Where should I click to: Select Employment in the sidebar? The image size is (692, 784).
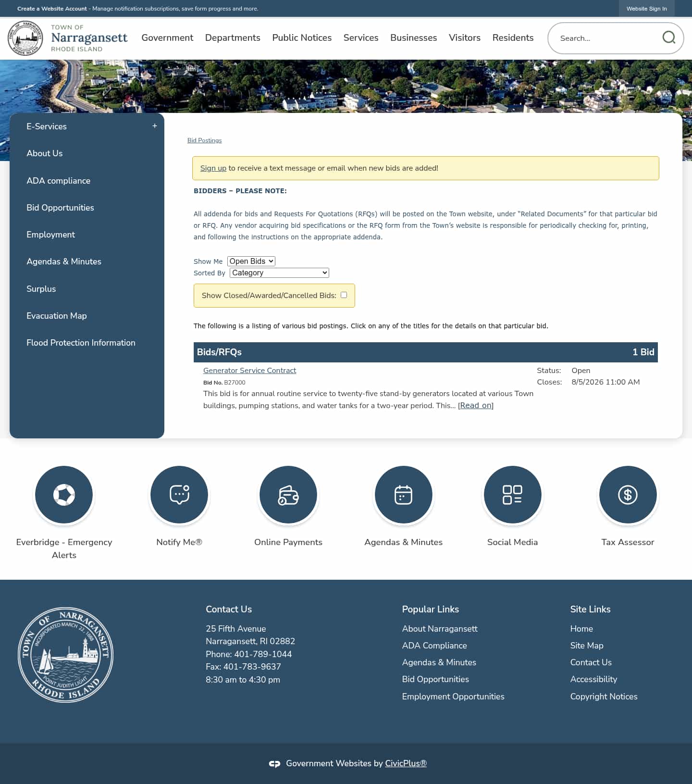click(x=50, y=235)
